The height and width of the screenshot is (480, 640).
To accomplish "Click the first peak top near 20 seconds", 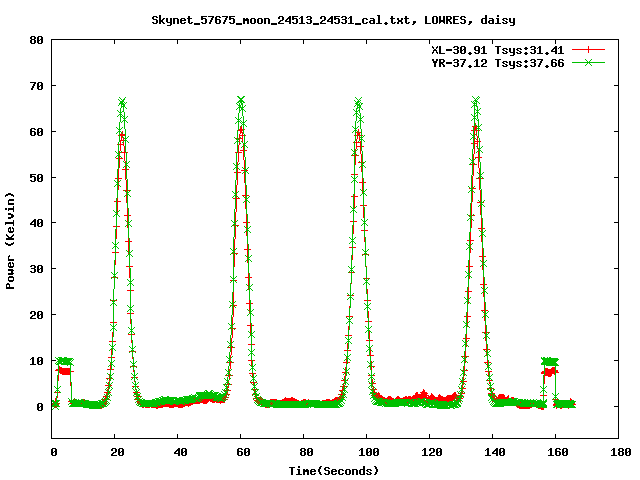I will tap(122, 101).
